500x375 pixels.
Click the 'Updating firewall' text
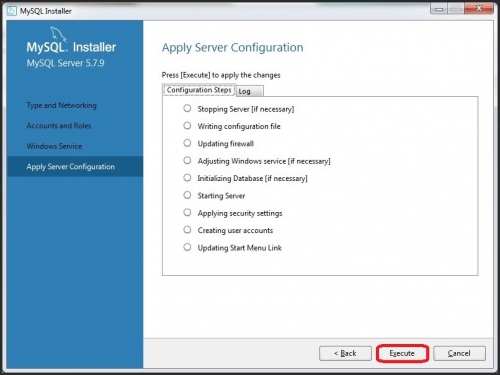click(226, 144)
